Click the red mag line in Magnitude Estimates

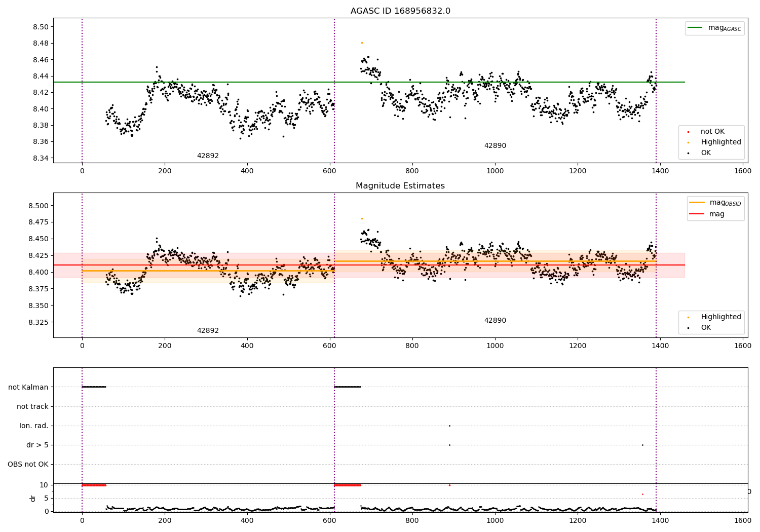pyautogui.click(x=369, y=265)
